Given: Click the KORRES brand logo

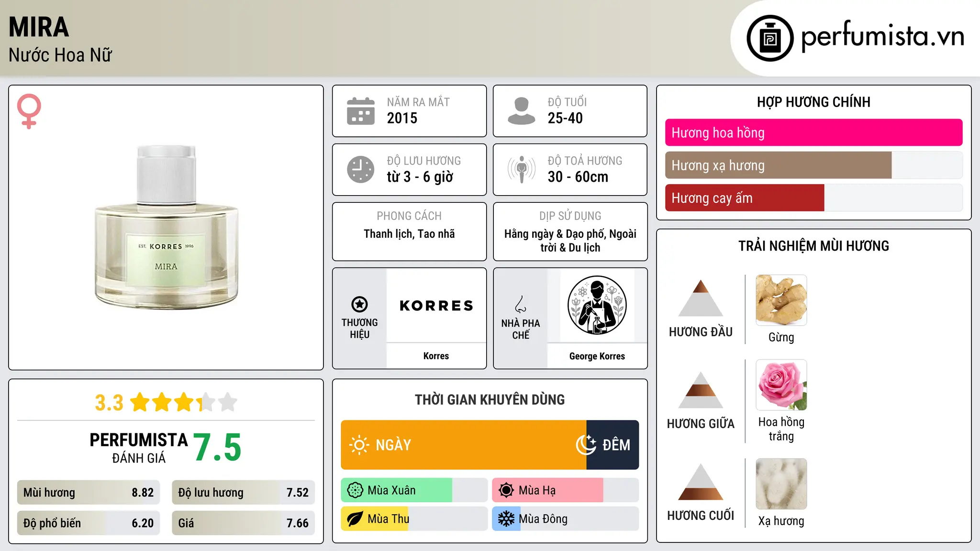Looking at the screenshot, I should [436, 306].
